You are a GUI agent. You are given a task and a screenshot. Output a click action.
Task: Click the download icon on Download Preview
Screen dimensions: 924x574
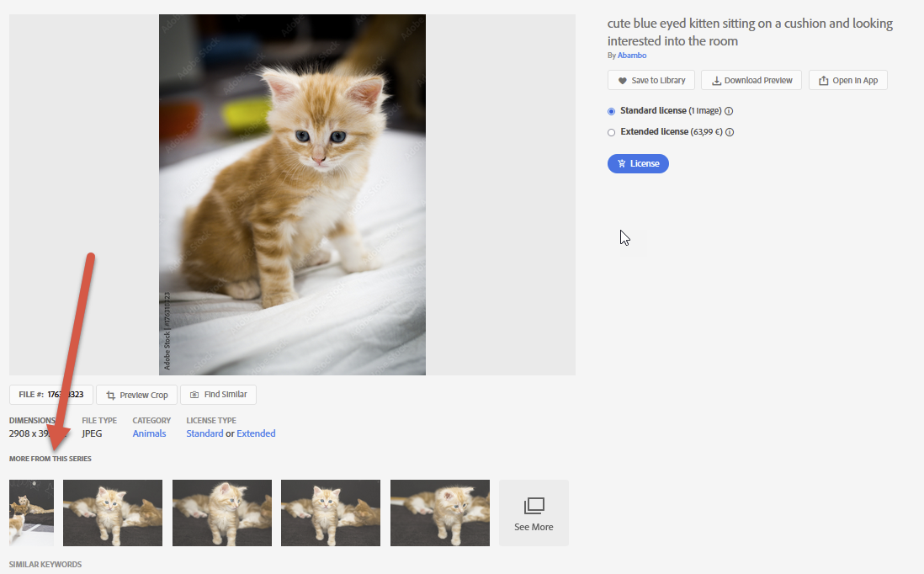coord(717,80)
